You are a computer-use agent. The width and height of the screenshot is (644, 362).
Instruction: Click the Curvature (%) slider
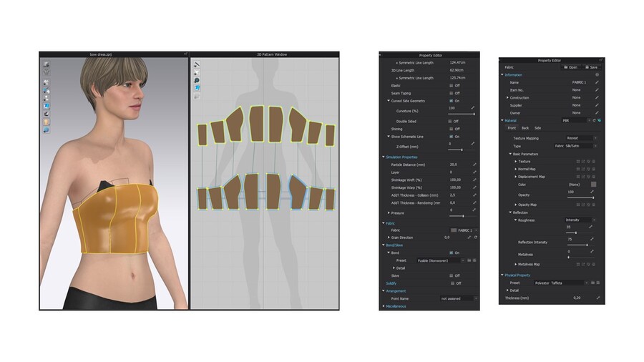pyautogui.click(x=462, y=114)
